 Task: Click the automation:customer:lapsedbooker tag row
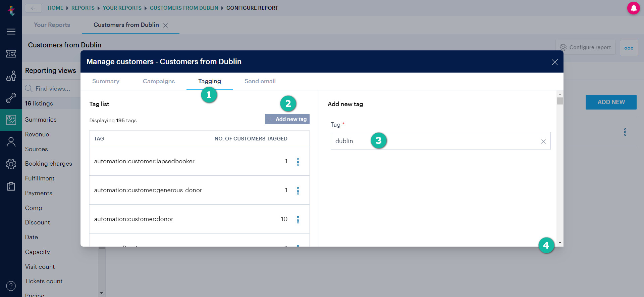[x=199, y=161]
